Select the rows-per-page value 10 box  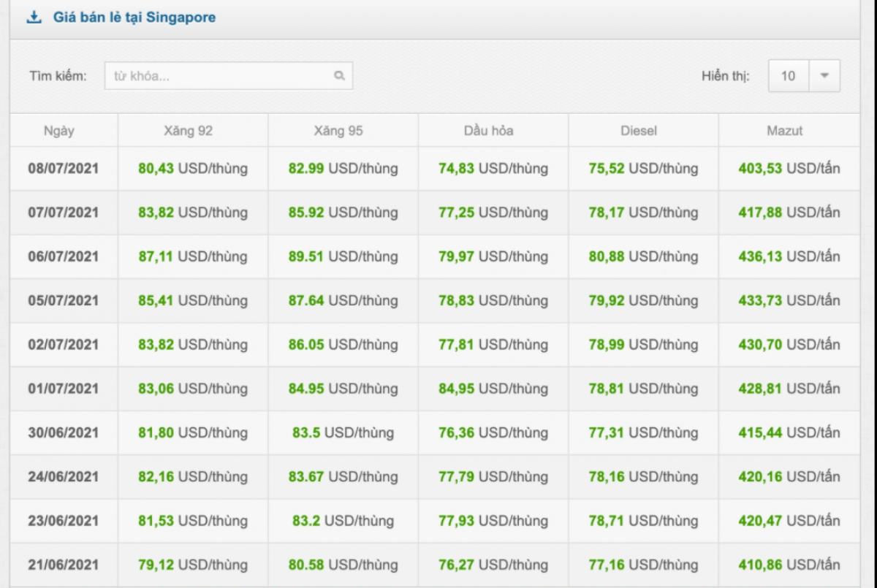(x=788, y=76)
